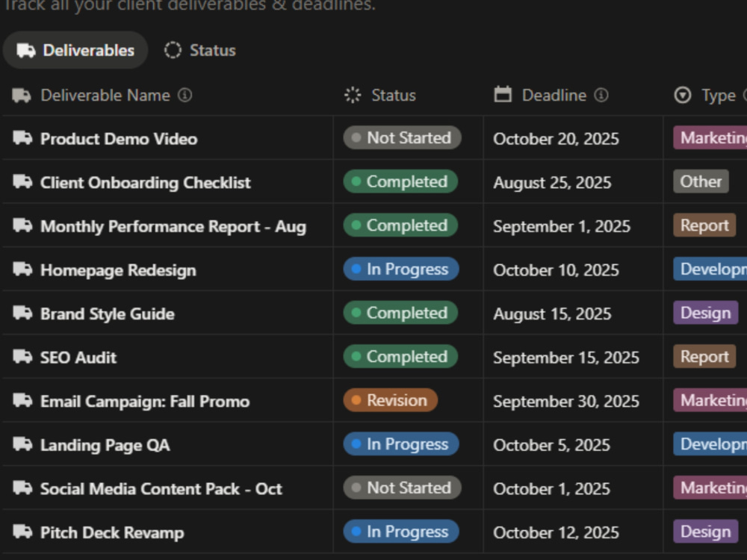The width and height of the screenshot is (747, 560).
Task: Click the circled arrow icon in Type header
Action: tap(683, 96)
